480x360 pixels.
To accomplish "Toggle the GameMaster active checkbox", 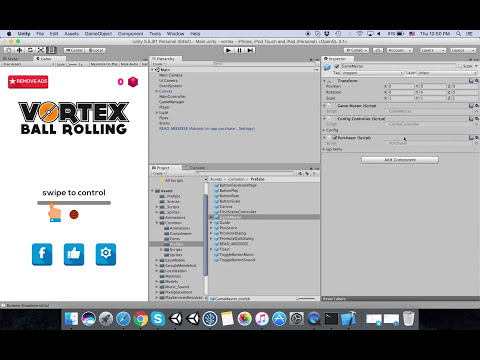I will [x=336, y=66].
